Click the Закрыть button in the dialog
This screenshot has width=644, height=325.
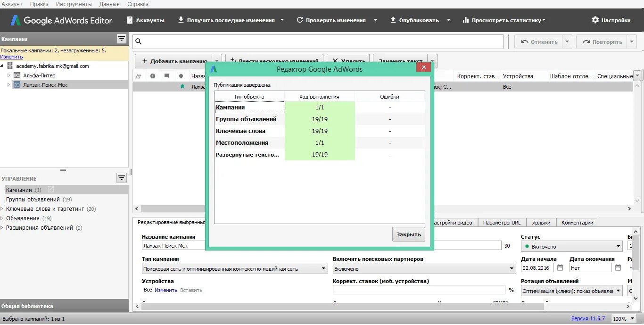pyautogui.click(x=408, y=234)
